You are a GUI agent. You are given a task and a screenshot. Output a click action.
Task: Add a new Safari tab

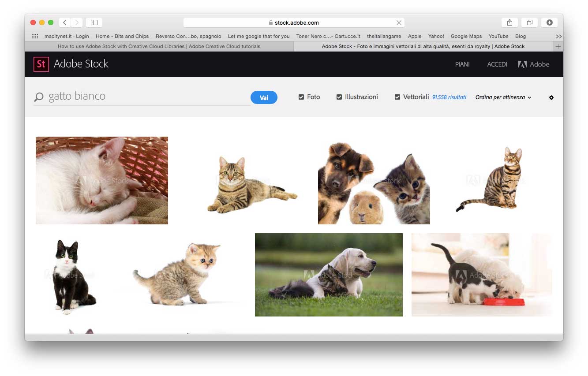pyautogui.click(x=558, y=46)
